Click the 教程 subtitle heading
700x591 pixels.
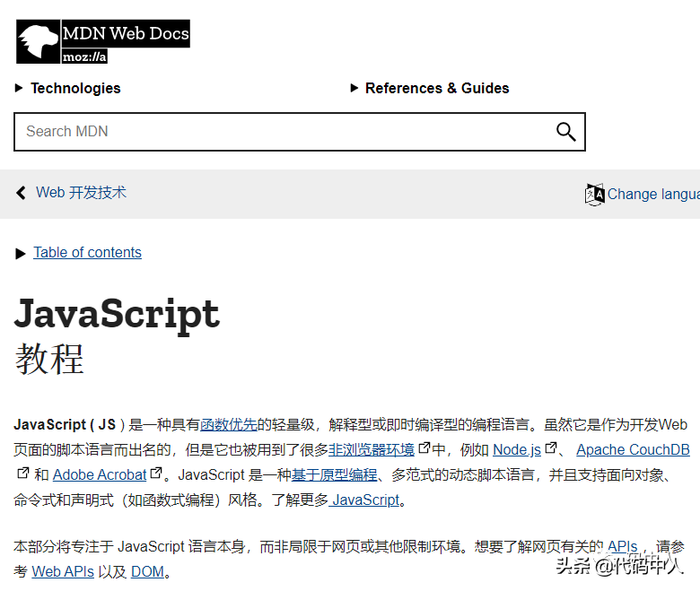49,359
